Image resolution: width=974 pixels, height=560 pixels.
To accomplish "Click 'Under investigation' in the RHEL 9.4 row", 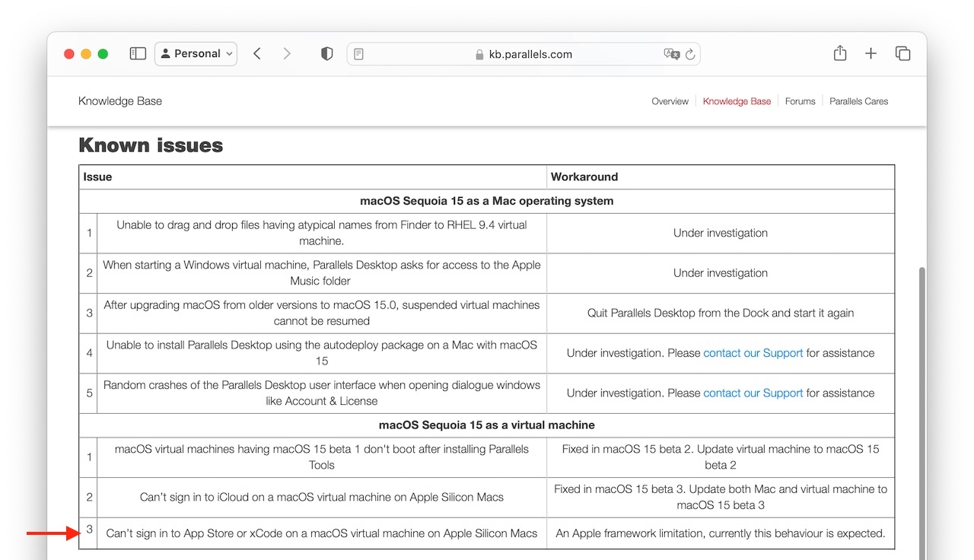I will (721, 233).
